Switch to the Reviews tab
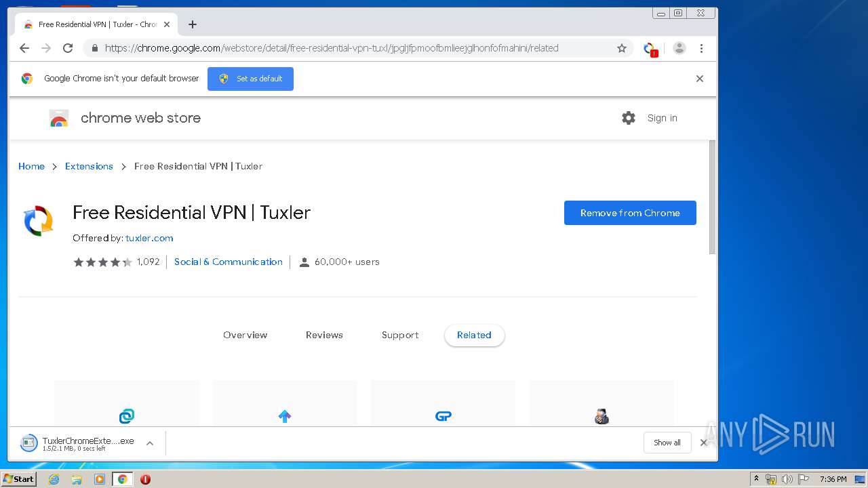The width and height of the screenshot is (868, 488). tap(324, 335)
